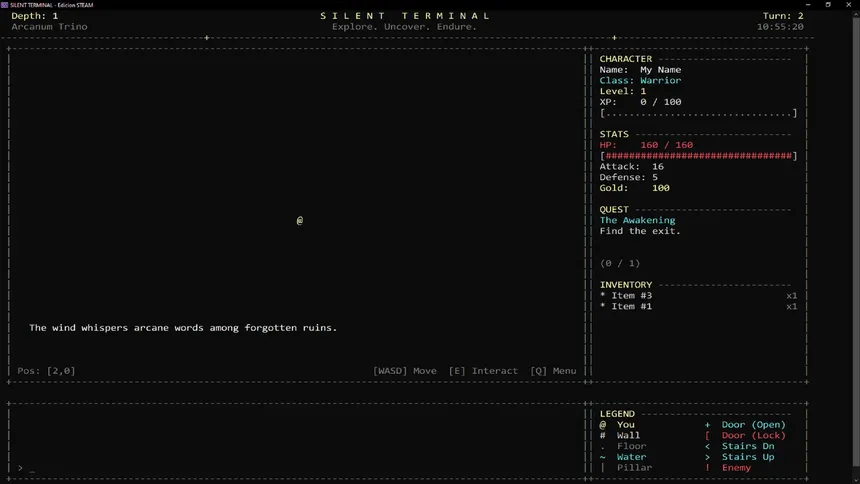Select Item #1 in the inventory

pos(698,306)
